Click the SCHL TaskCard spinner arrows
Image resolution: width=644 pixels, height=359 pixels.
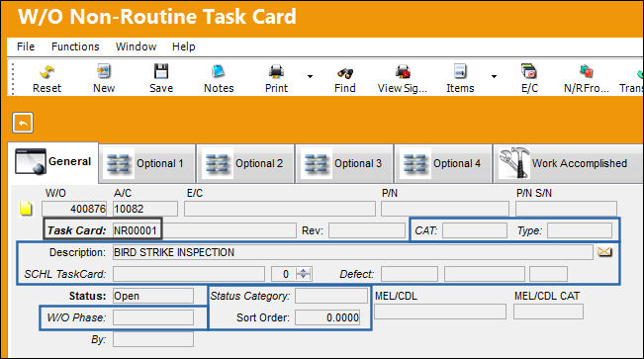click(x=304, y=274)
